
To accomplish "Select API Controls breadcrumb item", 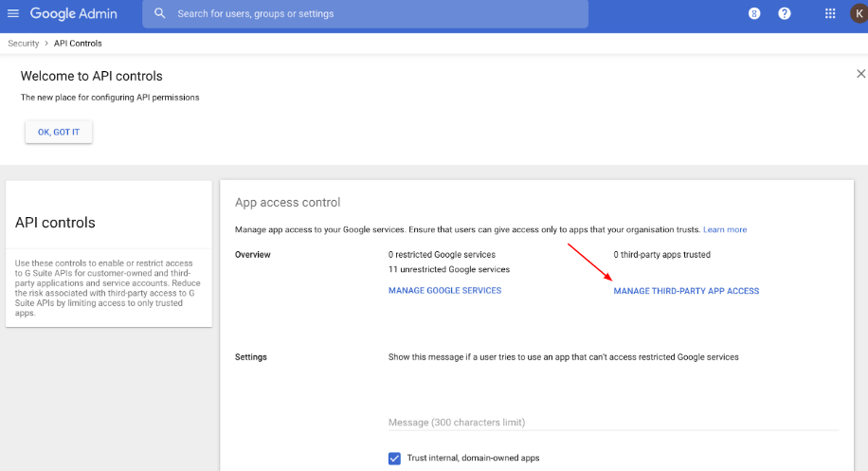I will [x=78, y=44].
